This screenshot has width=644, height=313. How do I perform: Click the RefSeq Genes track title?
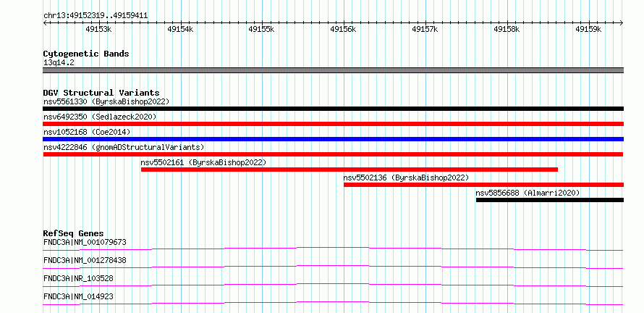(x=74, y=233)
